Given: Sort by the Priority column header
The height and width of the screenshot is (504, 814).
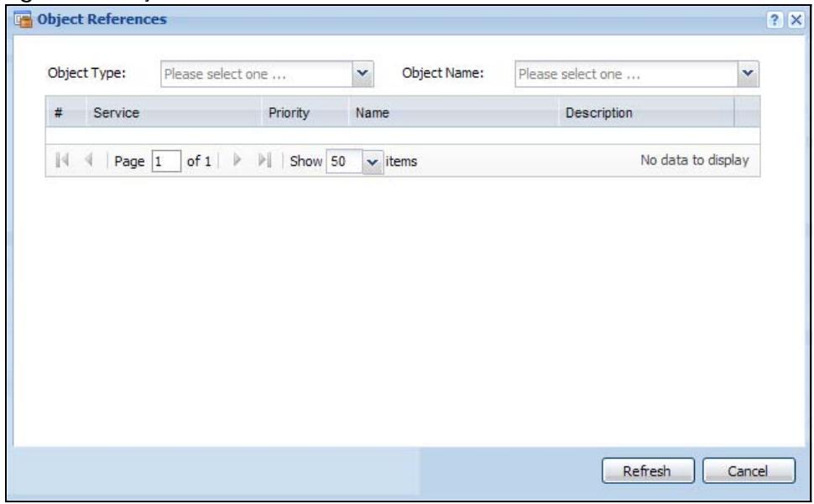Looking at the screenshot, I should tap(305, 112).
